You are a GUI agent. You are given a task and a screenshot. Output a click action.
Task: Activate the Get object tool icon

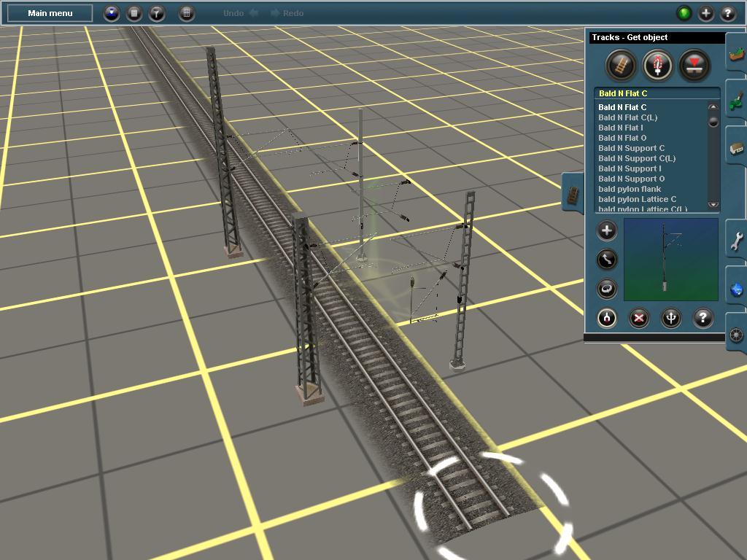point(606,318)
